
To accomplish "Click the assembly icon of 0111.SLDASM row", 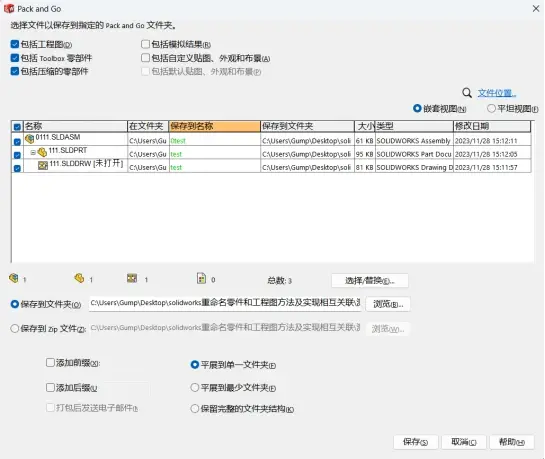I will (30, 139).
